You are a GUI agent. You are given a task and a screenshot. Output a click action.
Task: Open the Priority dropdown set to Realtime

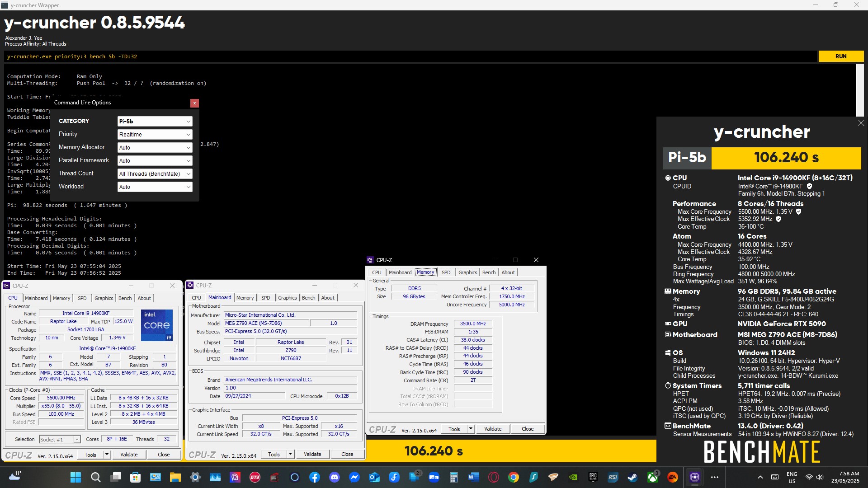(x=155, y=135)
